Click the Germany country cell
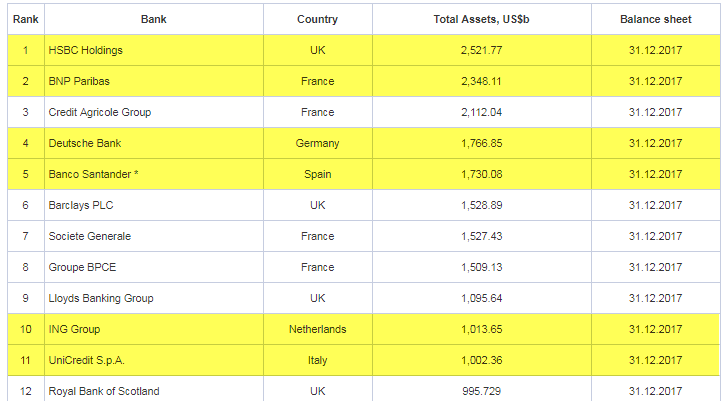The image size is (727, 401). (x=317, y=143)
